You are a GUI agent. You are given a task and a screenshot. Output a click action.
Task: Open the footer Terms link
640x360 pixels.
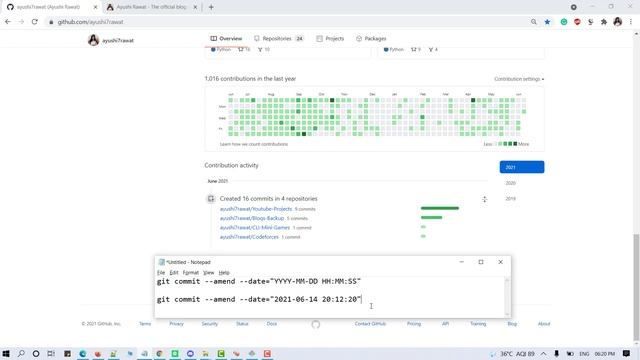pyautogui.click(x=145, y=324)
